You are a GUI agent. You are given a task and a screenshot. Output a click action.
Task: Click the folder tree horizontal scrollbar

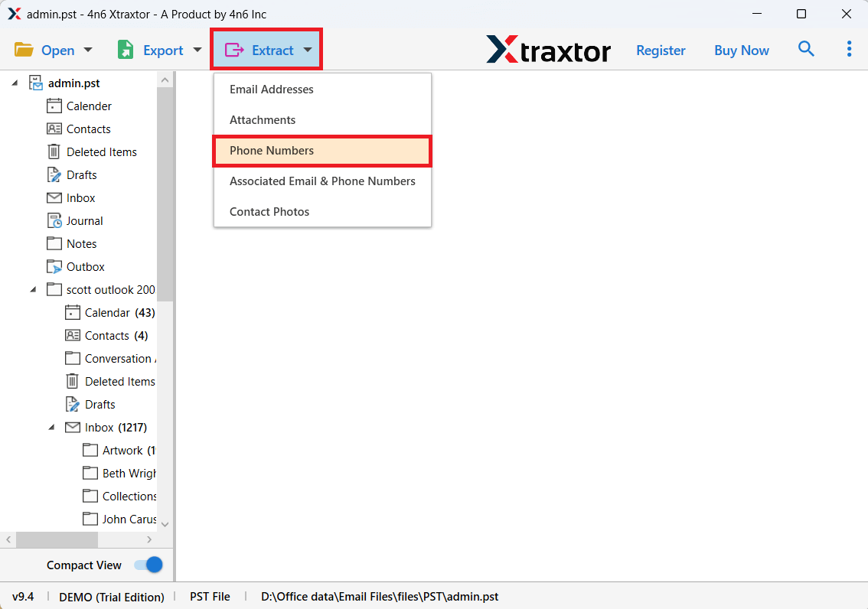pos(57,540)
